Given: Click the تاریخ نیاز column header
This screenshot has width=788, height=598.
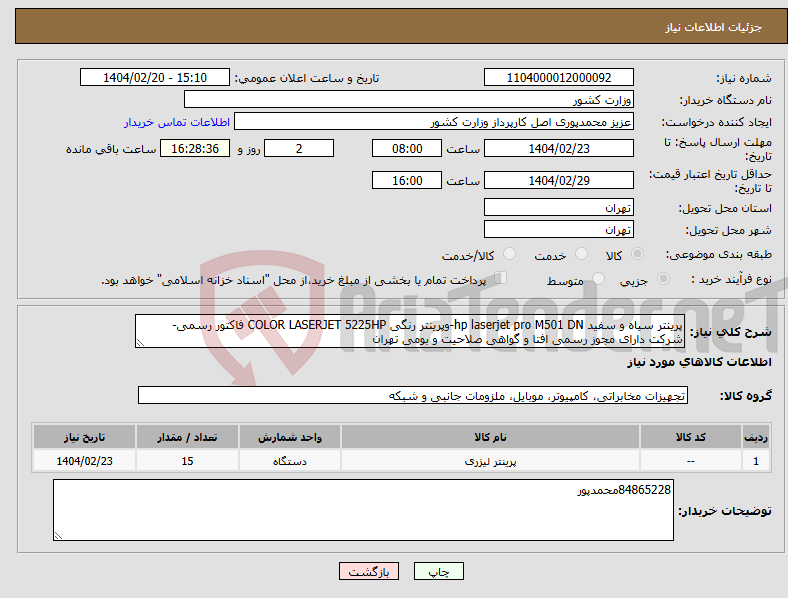Looking at the screenshot, I should [84, 437].
